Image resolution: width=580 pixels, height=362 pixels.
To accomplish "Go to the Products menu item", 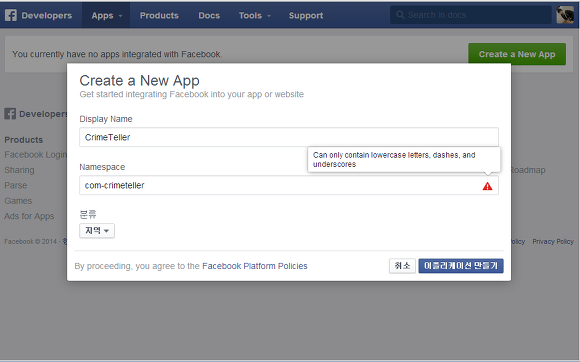I will [x=159, y=16].
